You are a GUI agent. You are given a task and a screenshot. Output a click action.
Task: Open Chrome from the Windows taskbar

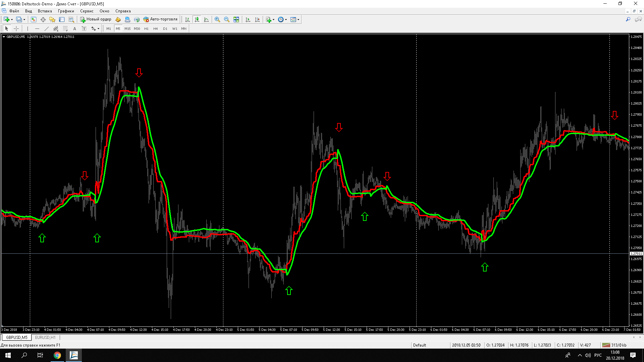(57, 355)
